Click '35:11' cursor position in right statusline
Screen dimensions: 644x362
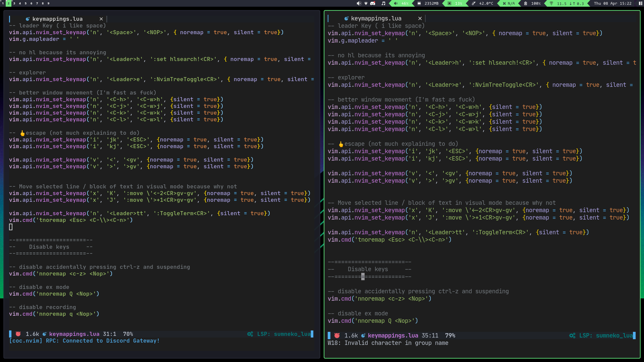pos(430,336)
